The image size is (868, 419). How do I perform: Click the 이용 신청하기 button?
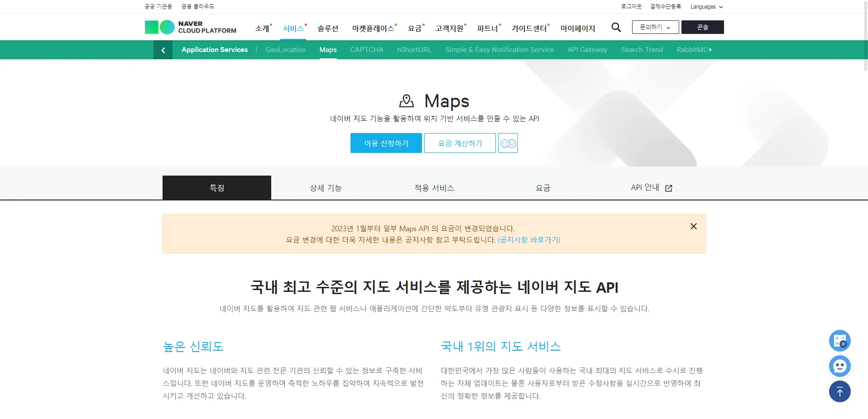click(x=386, y=143)
